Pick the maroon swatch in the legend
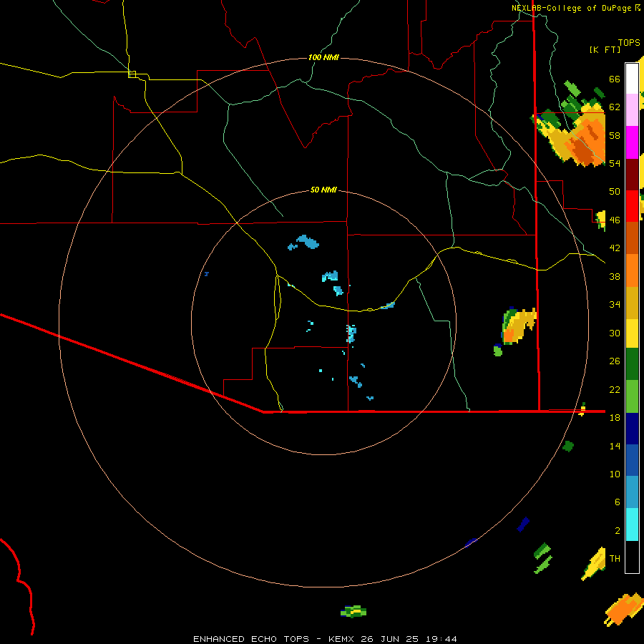Image resolution: width=644 pixels, height=644 pixels. pyautogui.click(x=632, y=174)
